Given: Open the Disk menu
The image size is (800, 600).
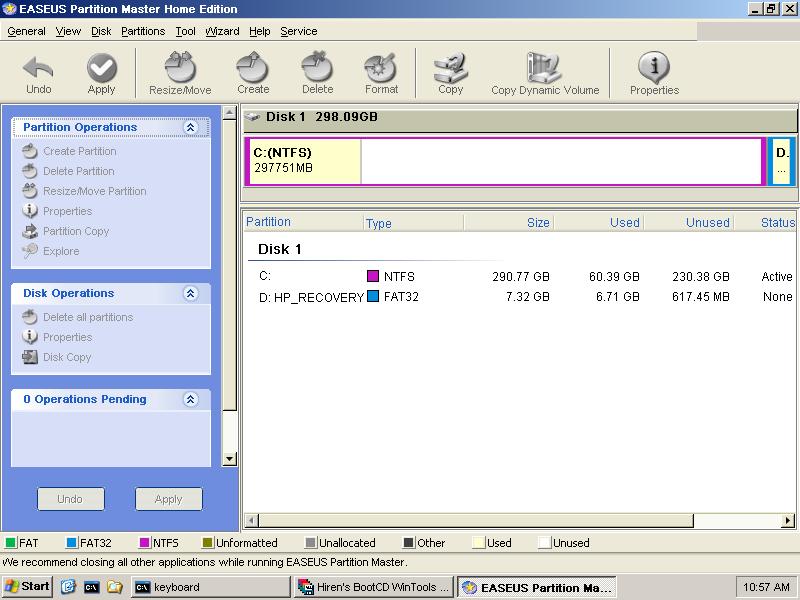Looking at the screenshot, I should (101, 31).
